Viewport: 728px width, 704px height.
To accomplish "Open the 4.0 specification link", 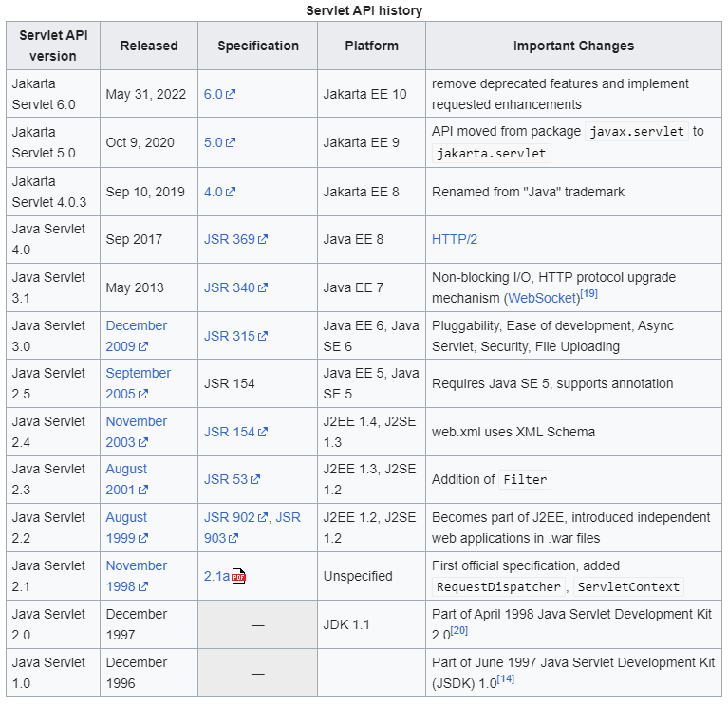I will (219, 192).
